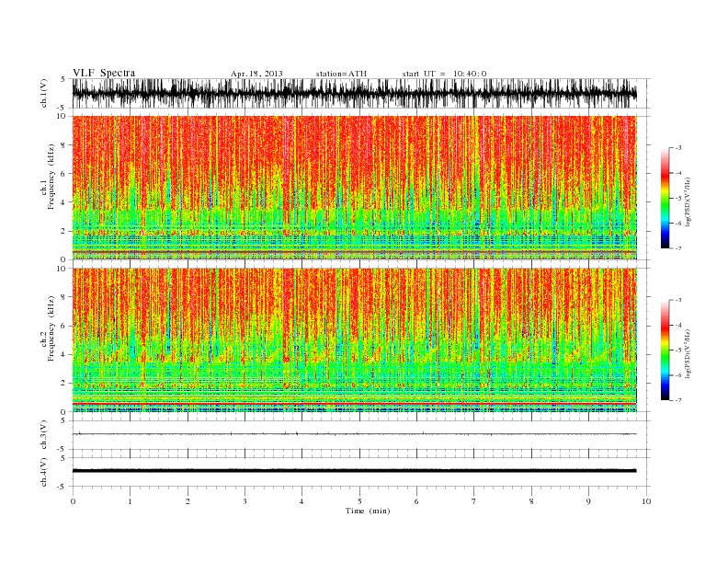Click the "Time (min)" axis label

[368, 511]
